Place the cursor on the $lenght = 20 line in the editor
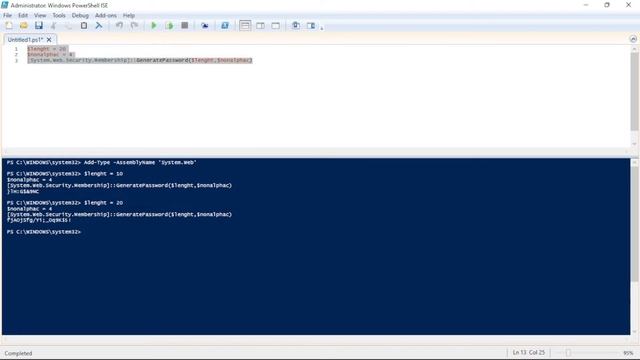 click(47, 49)
